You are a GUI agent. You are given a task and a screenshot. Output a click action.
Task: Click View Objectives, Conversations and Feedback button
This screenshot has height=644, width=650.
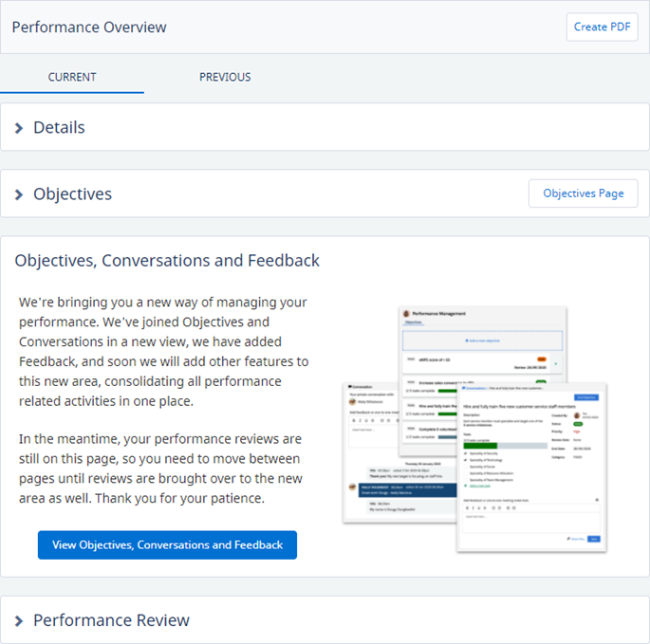pyautogui.click(x=167, y=544)
